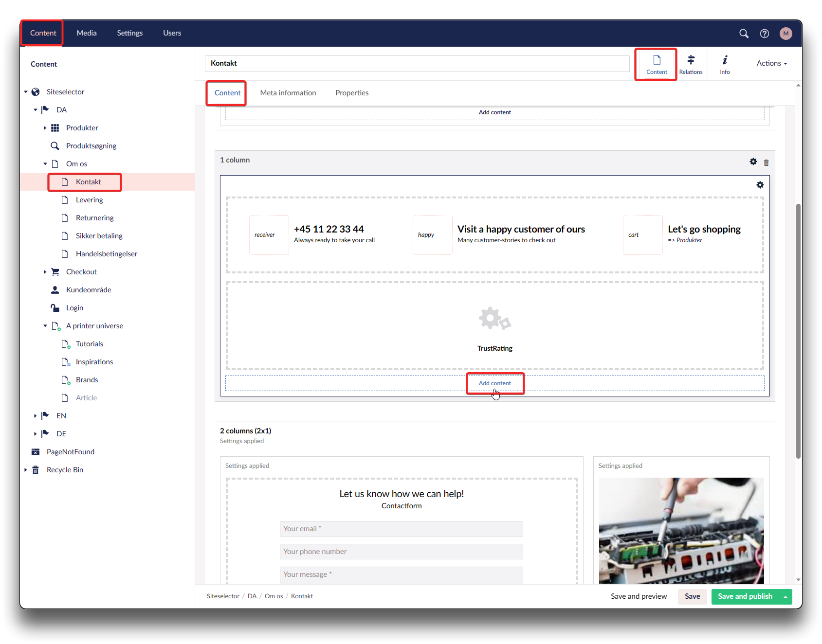Open the search magnifier in header
Viewport: 822px width, 644px height.
point(744,34)
